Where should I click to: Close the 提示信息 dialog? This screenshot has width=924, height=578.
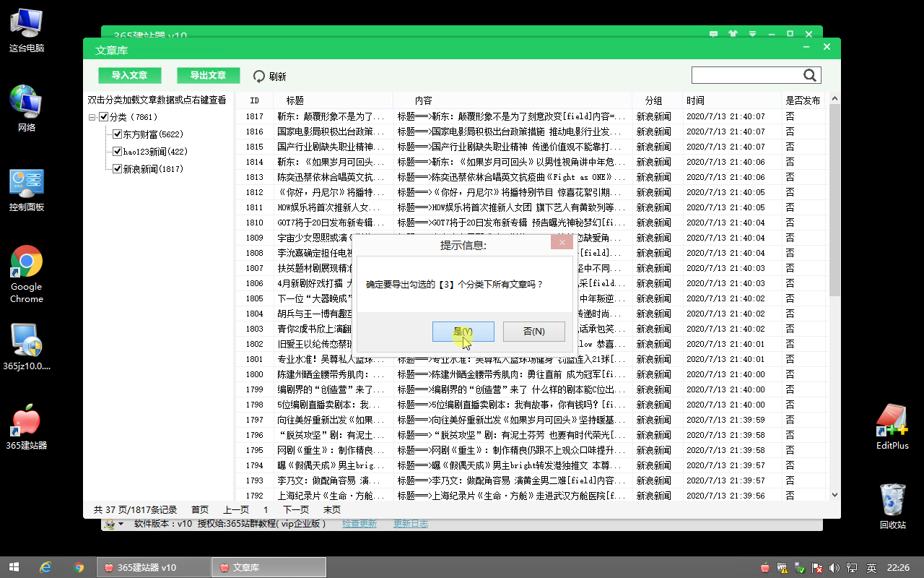coord(561,243)
